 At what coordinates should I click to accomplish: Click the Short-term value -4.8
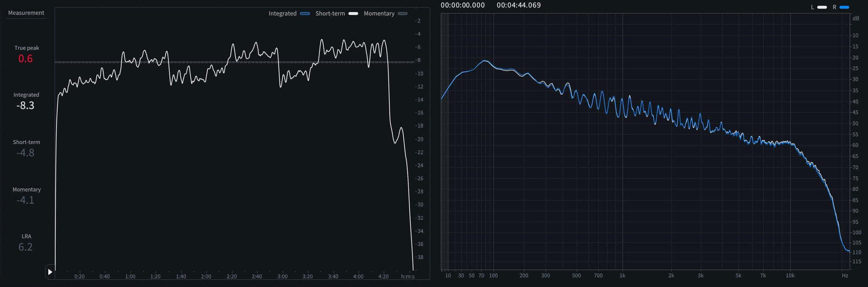[25, 153]
